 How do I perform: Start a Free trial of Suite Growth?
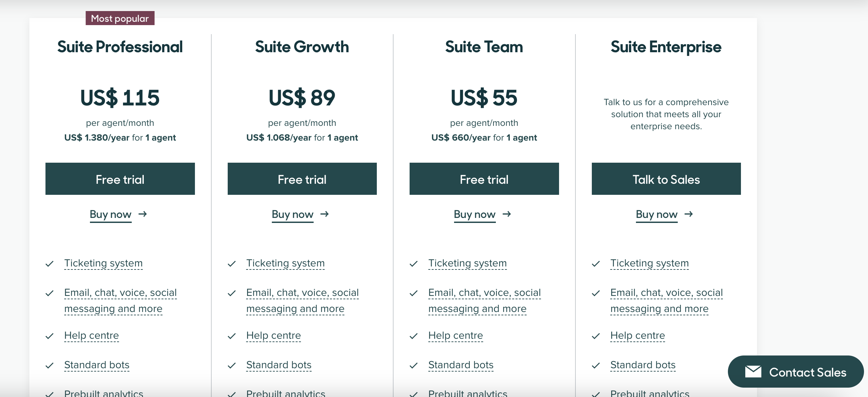click(302, 179)
